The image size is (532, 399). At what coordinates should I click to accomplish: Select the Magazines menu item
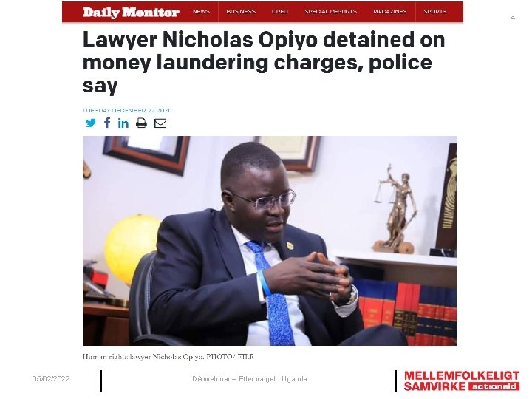(390, 12)
